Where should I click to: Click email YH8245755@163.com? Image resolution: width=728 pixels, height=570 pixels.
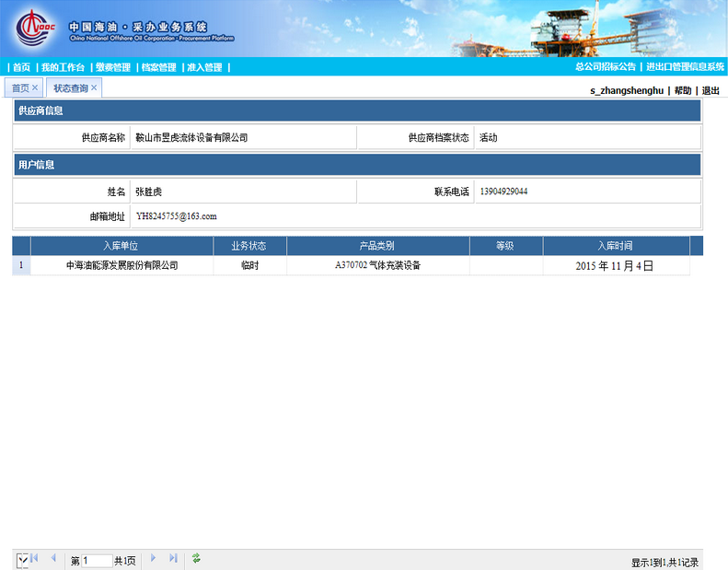[x=177, y=216]
